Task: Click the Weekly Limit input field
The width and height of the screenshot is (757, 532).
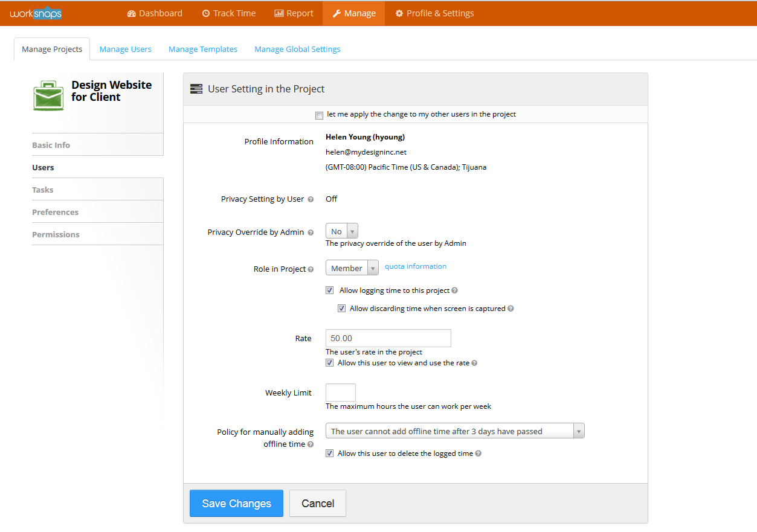Action: [341, 393]
